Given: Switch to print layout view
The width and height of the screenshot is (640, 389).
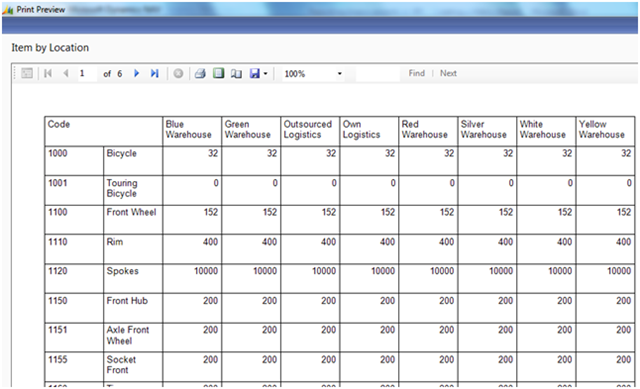Looking at the screenshot, I should coord(219,73).
